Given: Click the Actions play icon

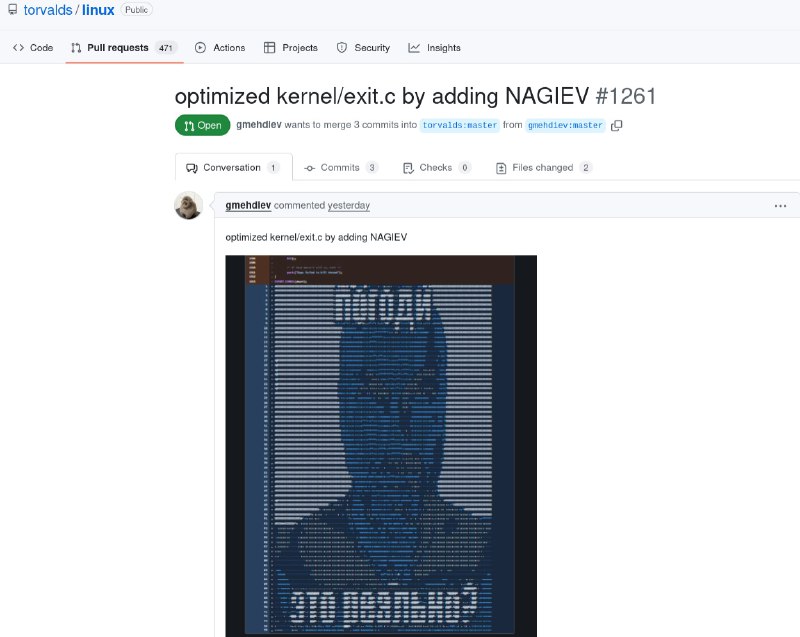Looking at the screenshot, I should (x=201, y=47).
